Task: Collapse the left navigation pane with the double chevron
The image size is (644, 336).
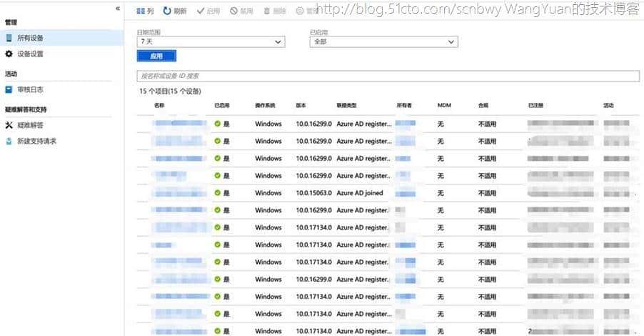Action: (x=118, y=9)
